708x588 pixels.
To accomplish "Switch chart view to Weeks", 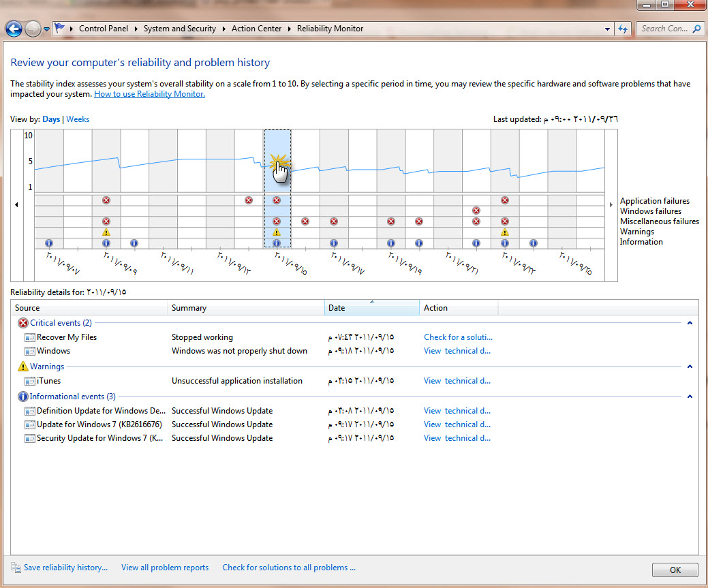I will point(78,119).
